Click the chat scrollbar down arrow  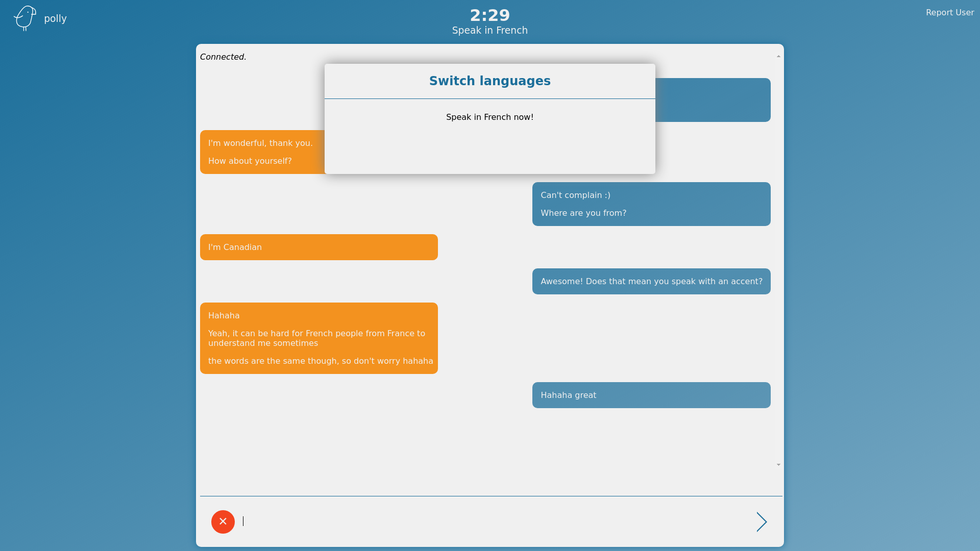tap(778, 465)
